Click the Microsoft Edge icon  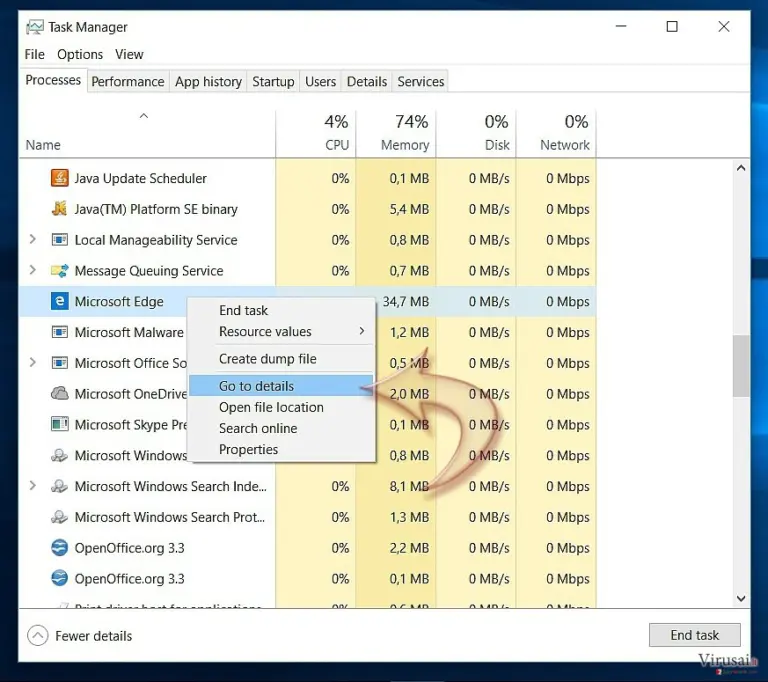pos(59,301)
